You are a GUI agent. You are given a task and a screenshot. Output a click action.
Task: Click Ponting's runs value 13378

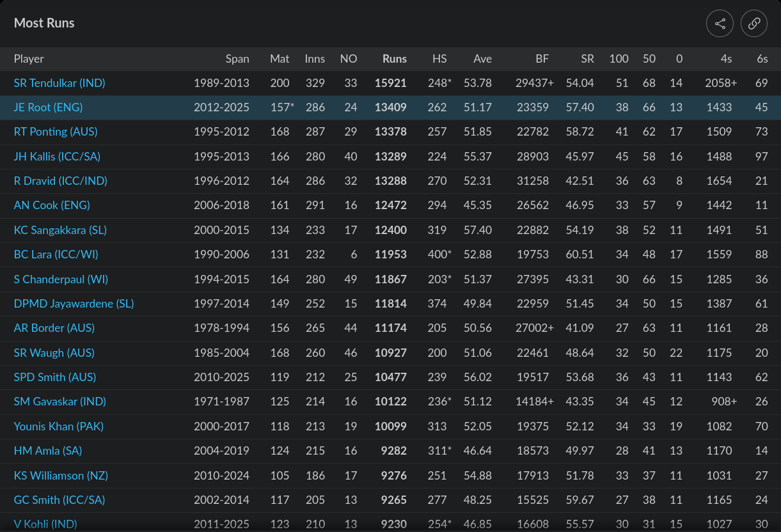[x=391, y=132]
